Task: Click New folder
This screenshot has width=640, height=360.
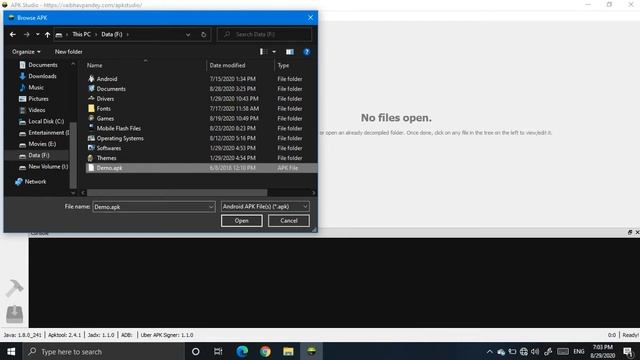Action: tap(69, 52)
